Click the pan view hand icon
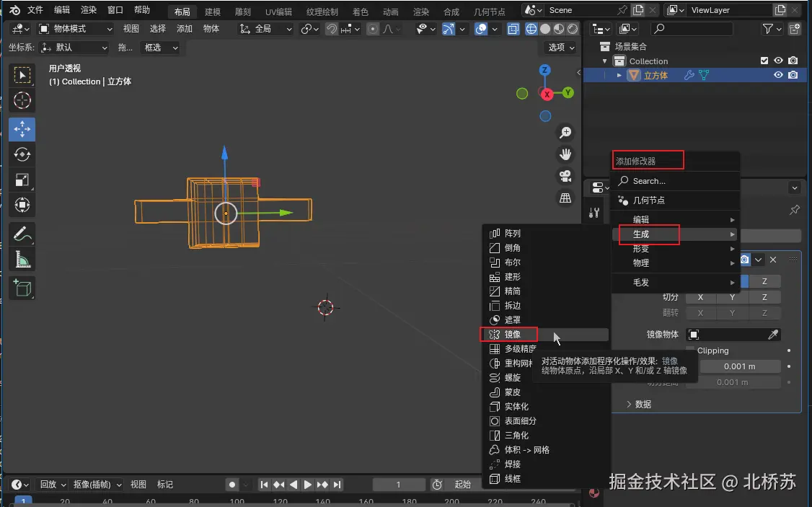This screenshot has width=812, height=507. pos(565,154)
